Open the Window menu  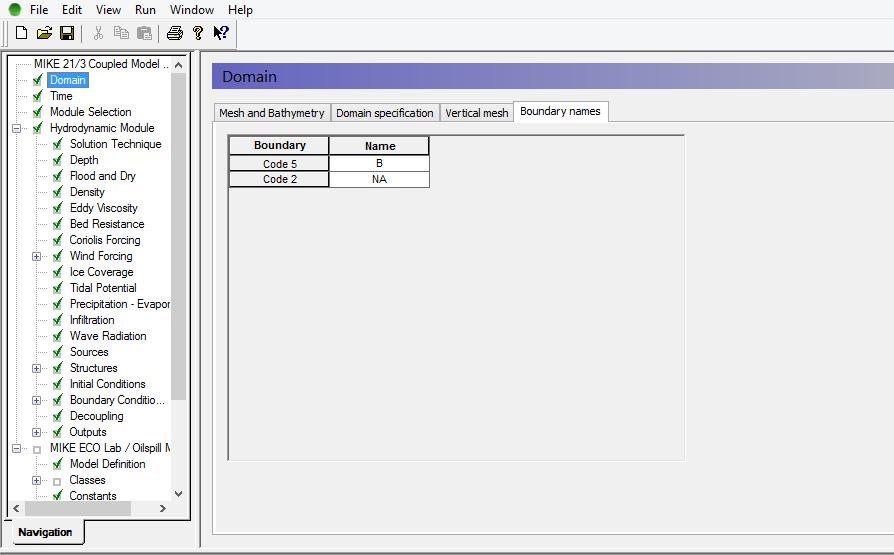pos(192,10)
